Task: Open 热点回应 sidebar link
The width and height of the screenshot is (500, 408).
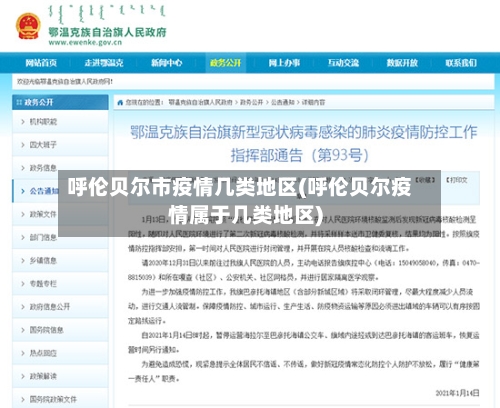Action: [x=43, y=353]
